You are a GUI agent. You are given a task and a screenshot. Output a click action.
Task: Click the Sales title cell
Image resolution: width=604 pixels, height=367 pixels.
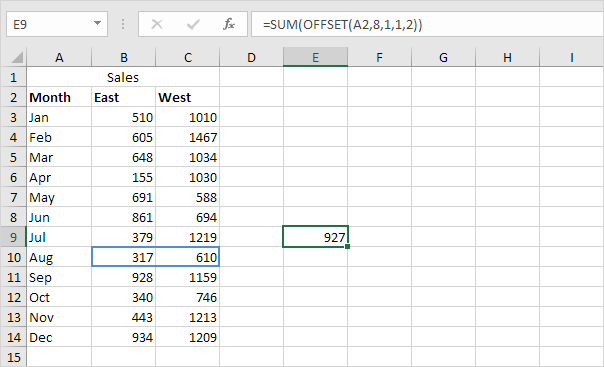coord(123,77)
